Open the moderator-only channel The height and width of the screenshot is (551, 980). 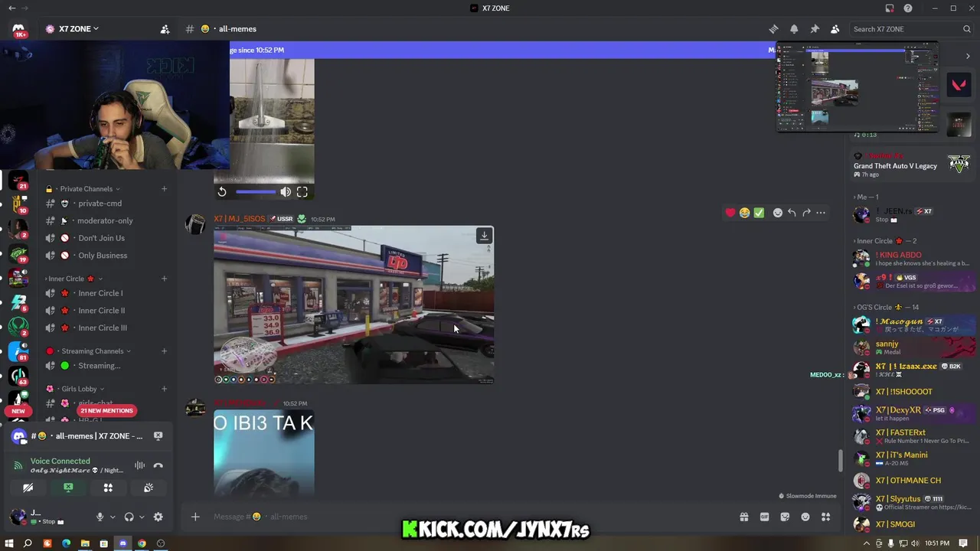click(x=106, y=220)
